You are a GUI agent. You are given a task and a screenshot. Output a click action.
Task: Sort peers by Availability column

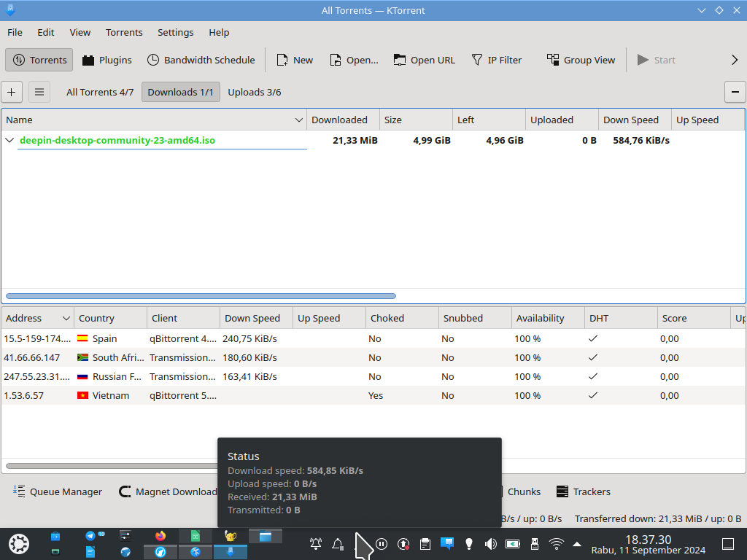click(548, 318)
